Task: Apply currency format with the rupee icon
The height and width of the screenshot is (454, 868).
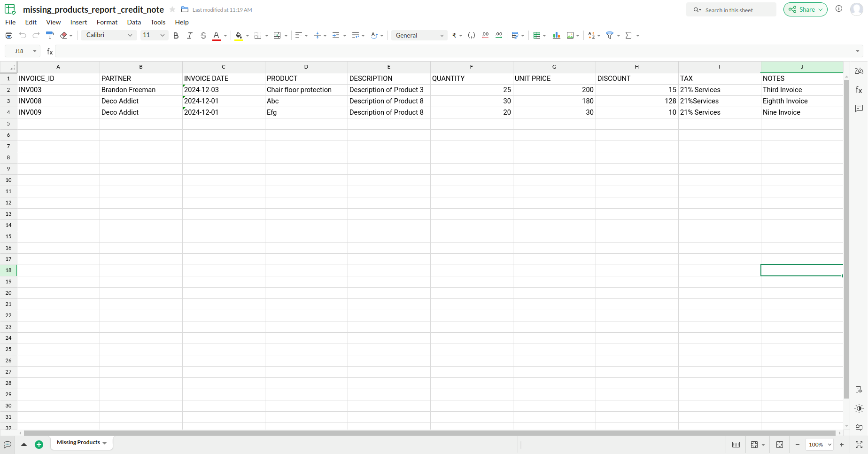Action: coord(454,35)
